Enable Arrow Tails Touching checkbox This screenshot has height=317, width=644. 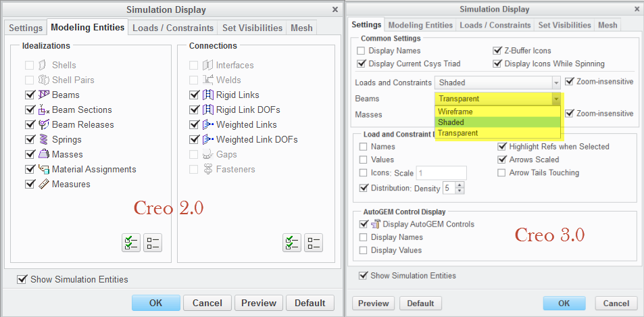click(x=501, y=173)
